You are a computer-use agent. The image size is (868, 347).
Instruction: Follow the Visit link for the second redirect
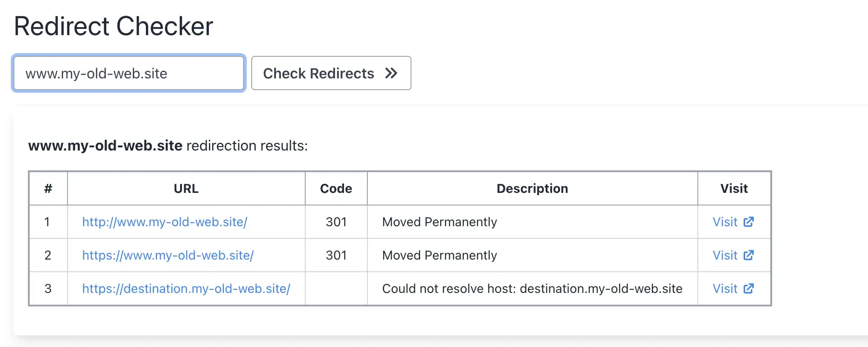(x=725, y=255)
